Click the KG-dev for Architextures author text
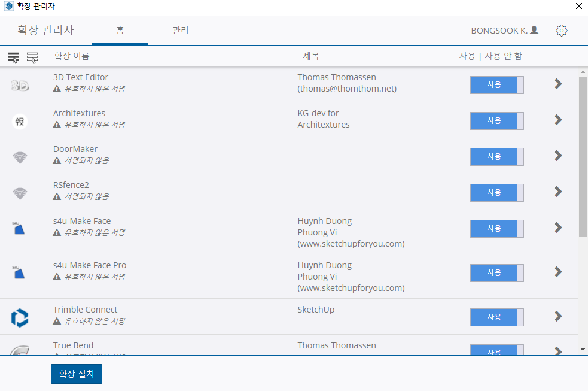The height and width of the screenshot is (391, 588). [324, 119]
